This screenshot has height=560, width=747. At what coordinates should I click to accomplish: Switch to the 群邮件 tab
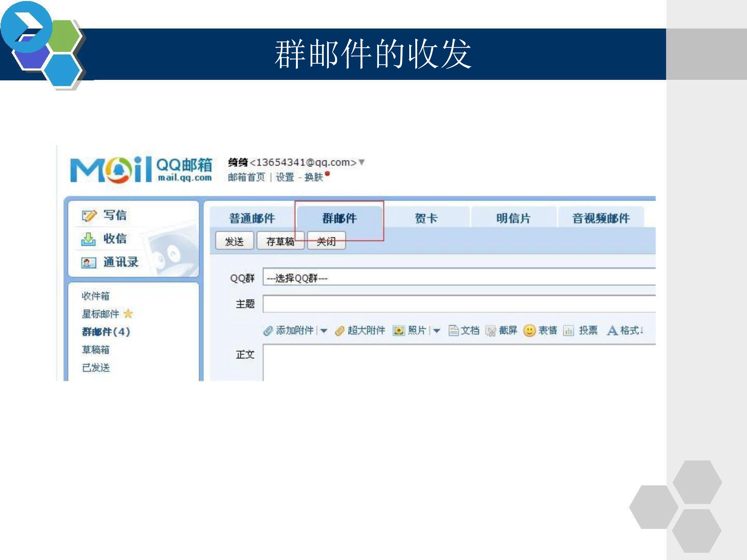coord(339,218)
